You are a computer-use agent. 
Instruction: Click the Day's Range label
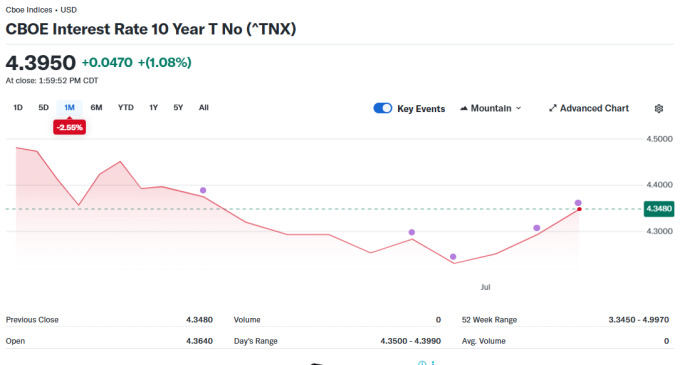[255, 341]
